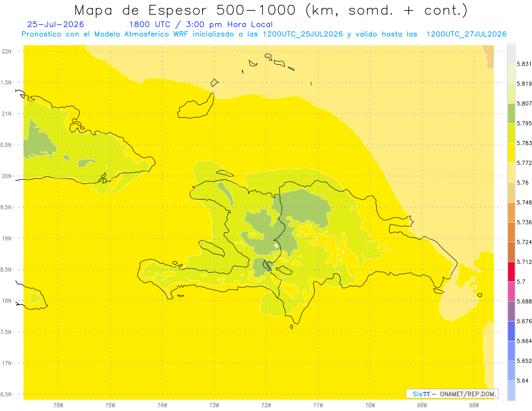
Task: Click the colorbar value "5.807"
Action: pos(524,104)
